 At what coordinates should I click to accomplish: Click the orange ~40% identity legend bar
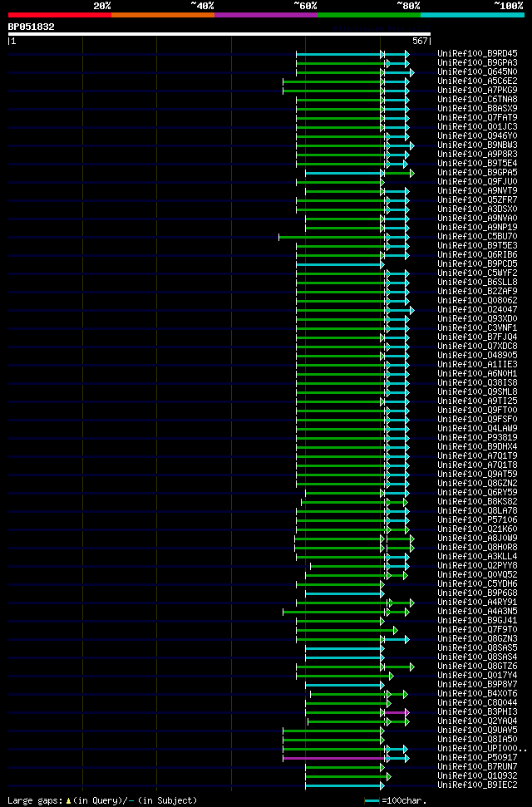point(163,15)
